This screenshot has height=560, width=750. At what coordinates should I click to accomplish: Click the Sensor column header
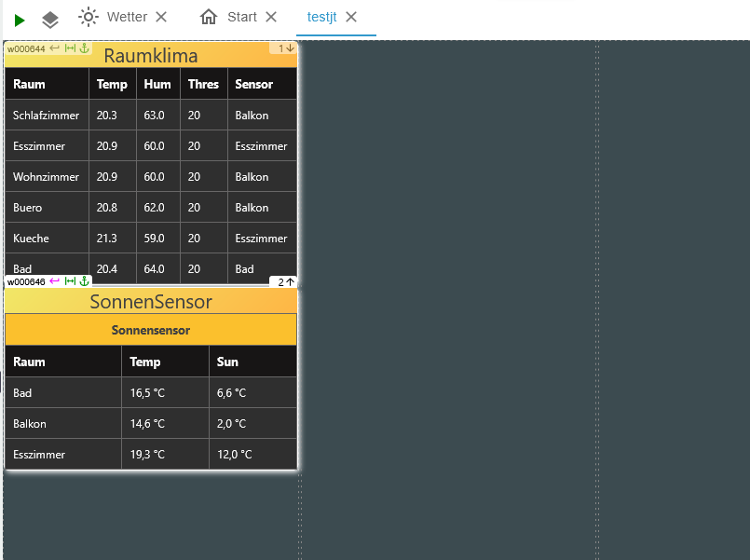(x=262, y=84)
